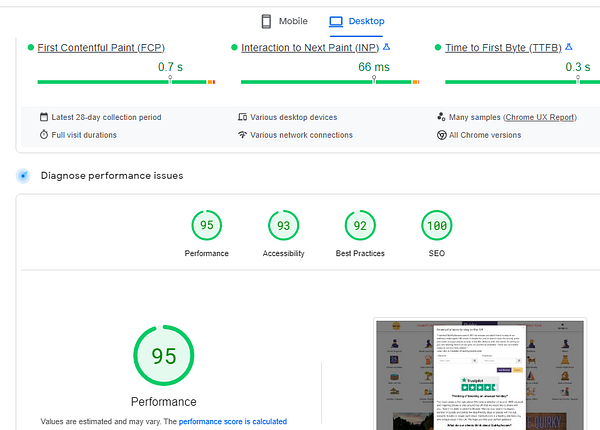
Task: Click the INP distribution bar
Action: [x=330, y=82]
